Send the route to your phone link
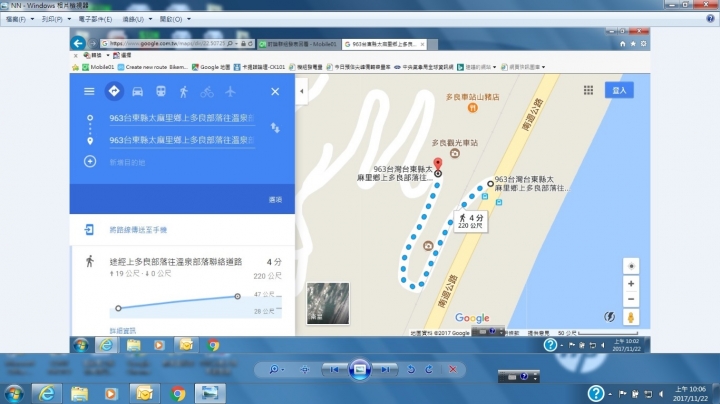The image size is (720, 404). pyautogui.click(x=138, y=230)
